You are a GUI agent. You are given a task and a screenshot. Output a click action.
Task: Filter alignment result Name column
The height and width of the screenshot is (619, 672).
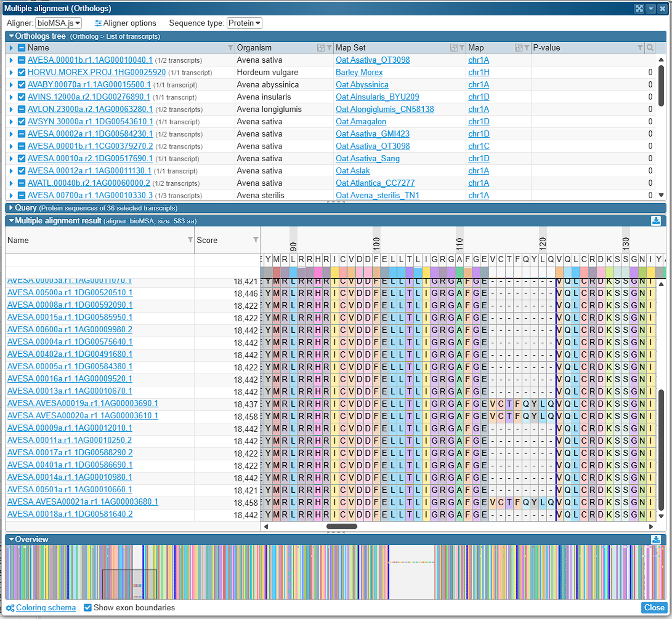[190, 240]
